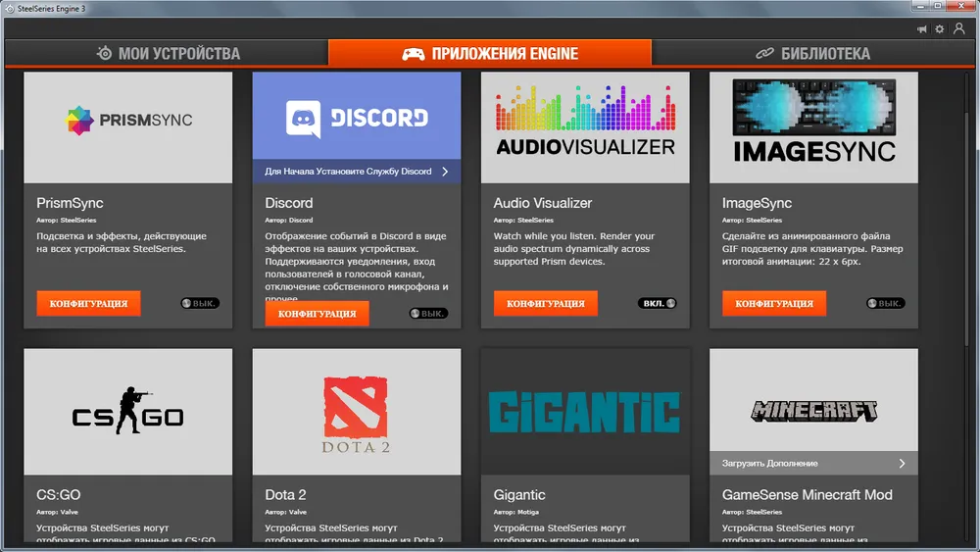
Task: Switch to the 'Библиотека' tab
Action: click(x=812, y=54)
